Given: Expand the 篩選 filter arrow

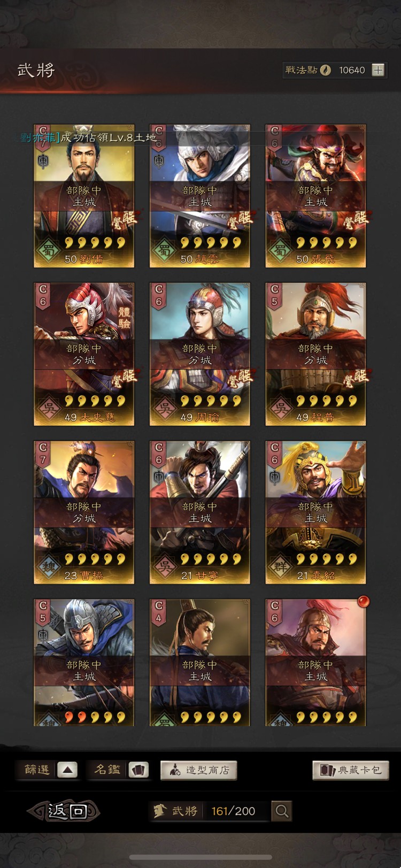Looking at the screenshot, I should [67, 770].
